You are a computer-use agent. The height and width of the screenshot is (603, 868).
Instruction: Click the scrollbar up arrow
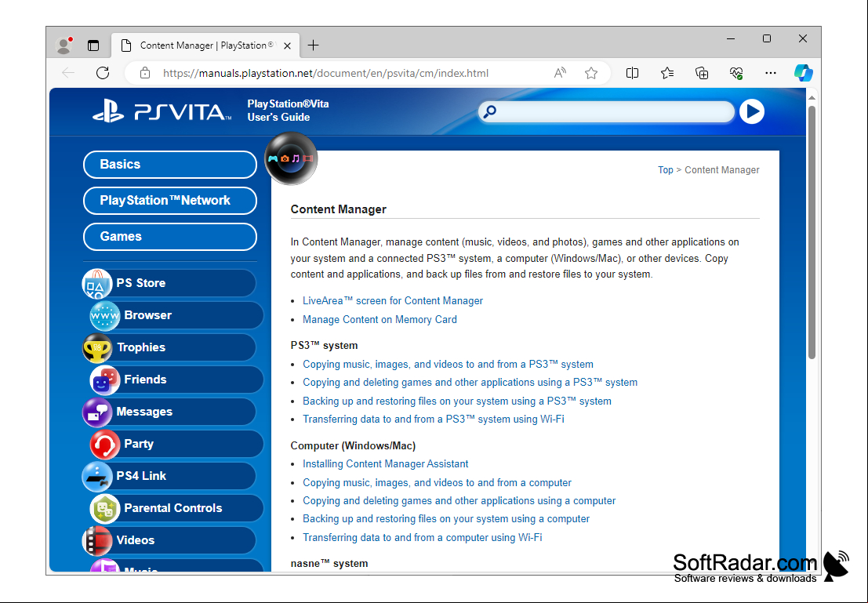[x=812, y=97]
